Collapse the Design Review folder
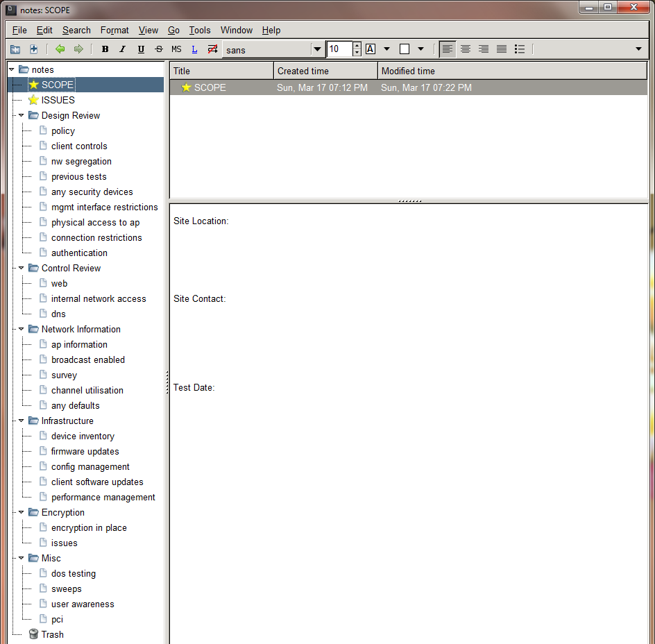The height and width of the screenshot is (644, 655). (22, 115)
